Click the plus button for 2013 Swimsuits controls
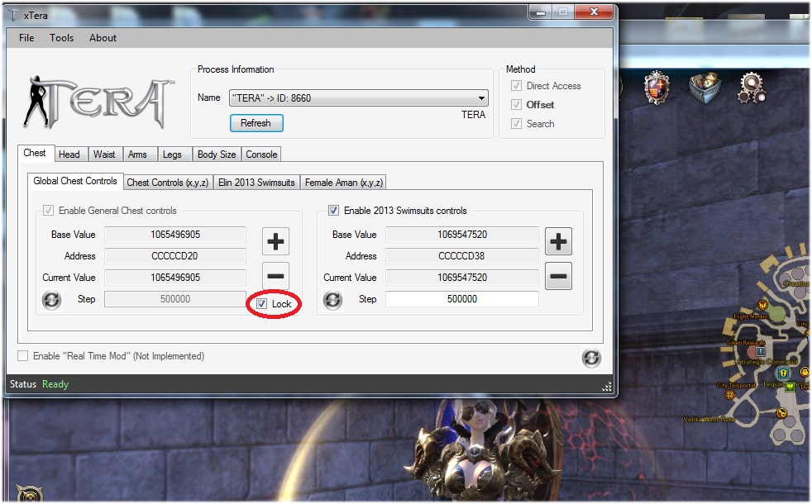 559,242
